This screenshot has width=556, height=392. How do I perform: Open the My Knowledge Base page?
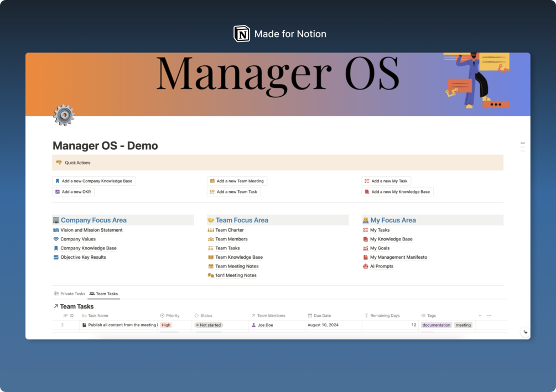coord(391,239)
